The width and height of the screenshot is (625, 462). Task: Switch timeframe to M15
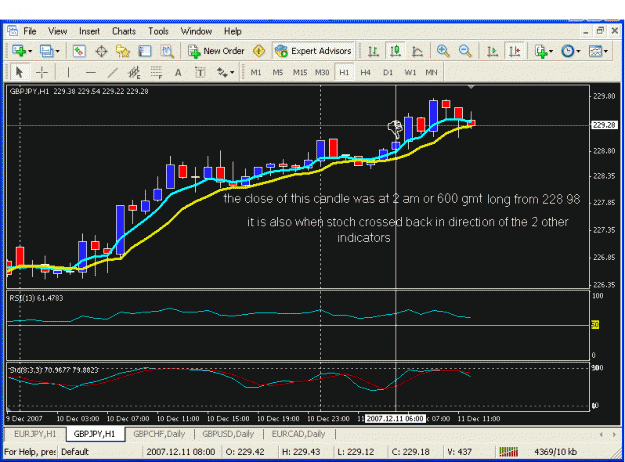tap(300, 73)
